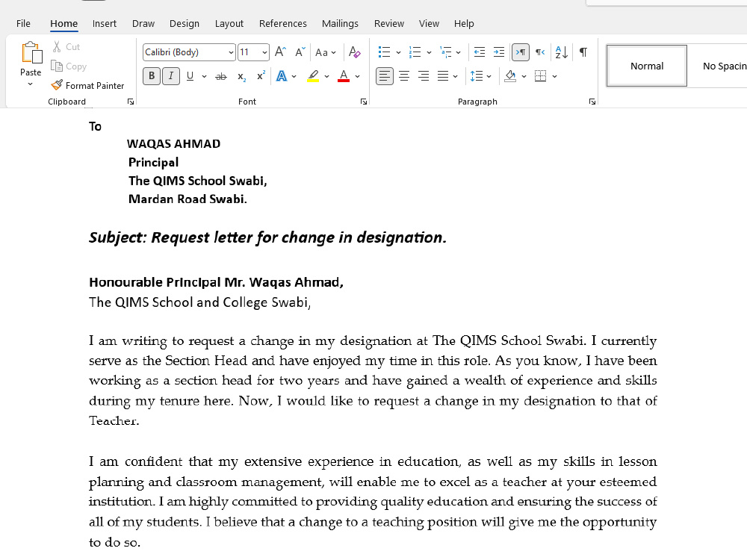The height and width of the screenshot is (560, 747).
Task: Apply superscript formatting
Action: click(261, 75)
